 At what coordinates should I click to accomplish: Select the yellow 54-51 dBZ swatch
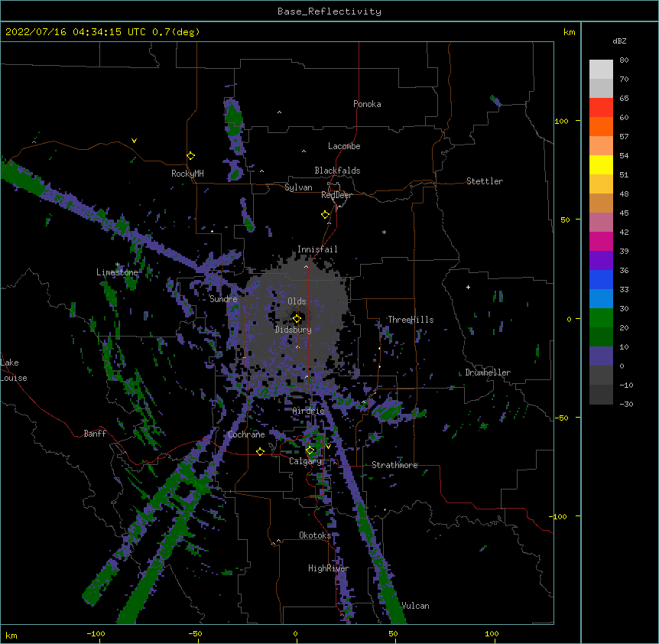point(601,164)
